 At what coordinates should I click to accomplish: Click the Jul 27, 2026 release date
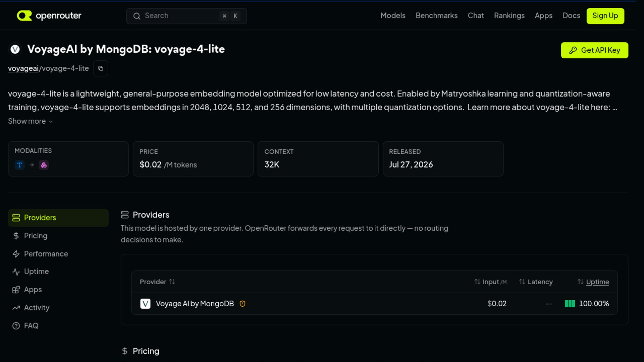pos(411,165)
